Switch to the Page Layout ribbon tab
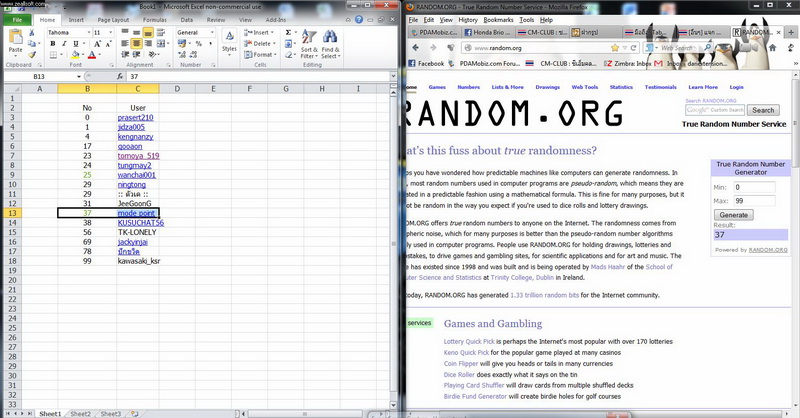This screenshot has width=800, height=418. point(113,20)
